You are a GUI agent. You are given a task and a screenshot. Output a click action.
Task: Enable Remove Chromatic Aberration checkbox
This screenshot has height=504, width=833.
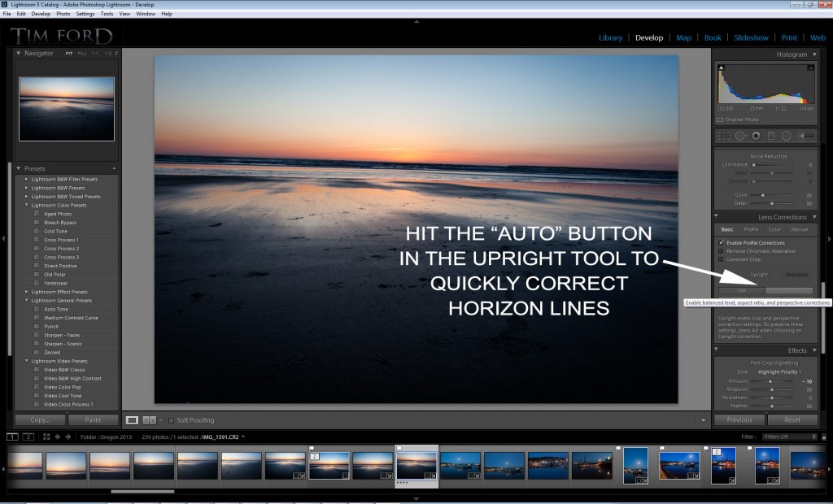point(722,251)
